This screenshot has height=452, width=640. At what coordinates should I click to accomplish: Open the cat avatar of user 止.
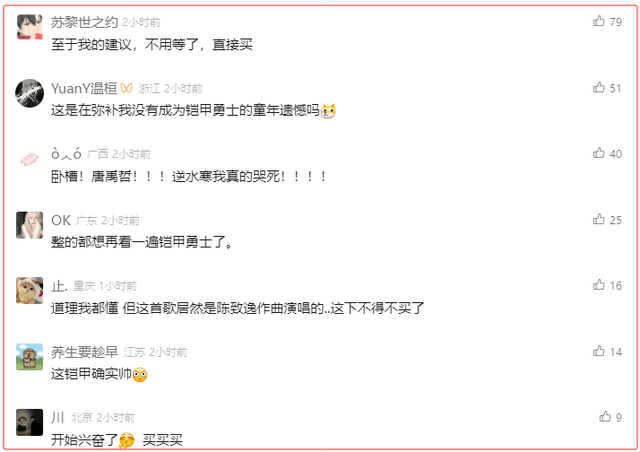[29, 291]
